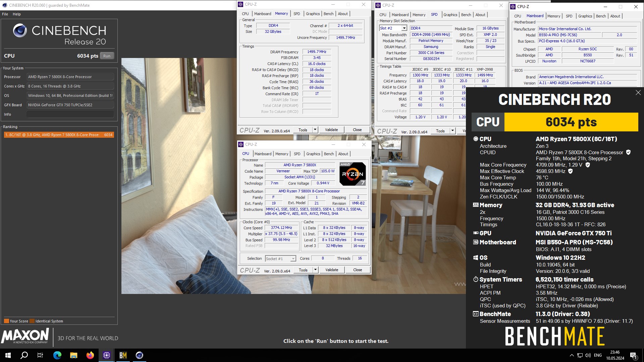Open the Windows Start menu
This screenshot has height=362, width=644.
coord(8,355)
